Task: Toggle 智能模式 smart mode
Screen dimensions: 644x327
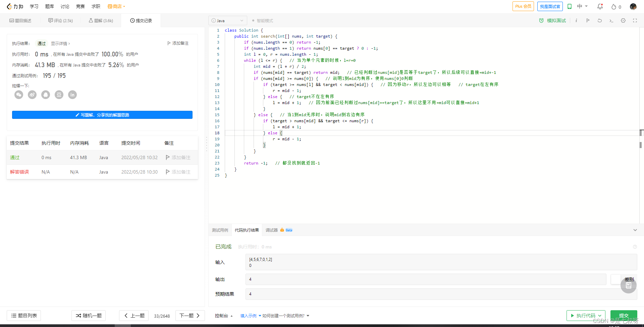Action: (x=263, y=20)
